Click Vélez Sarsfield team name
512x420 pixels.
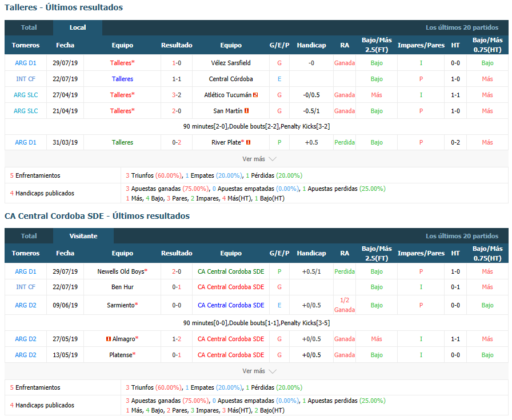(x=231, y=63)
